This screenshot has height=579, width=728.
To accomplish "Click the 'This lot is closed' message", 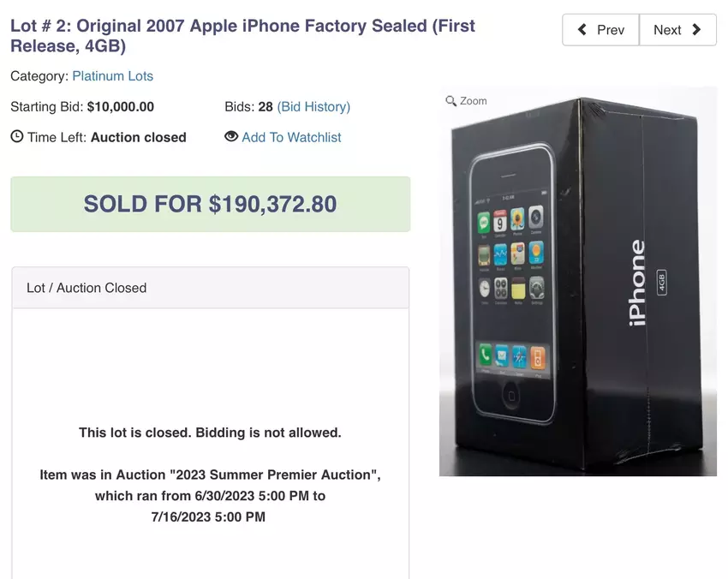I will coord(210,433).
